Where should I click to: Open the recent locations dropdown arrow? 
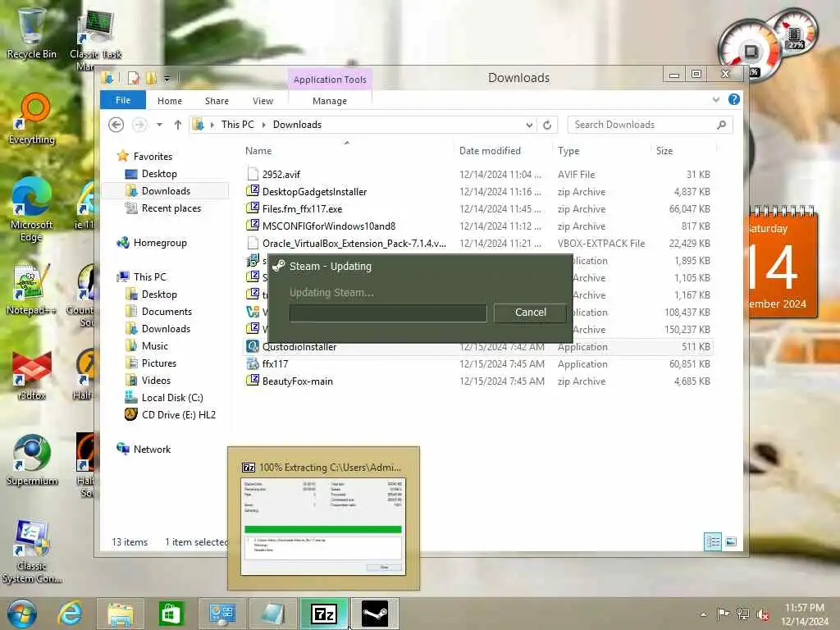tap(160, 125)
